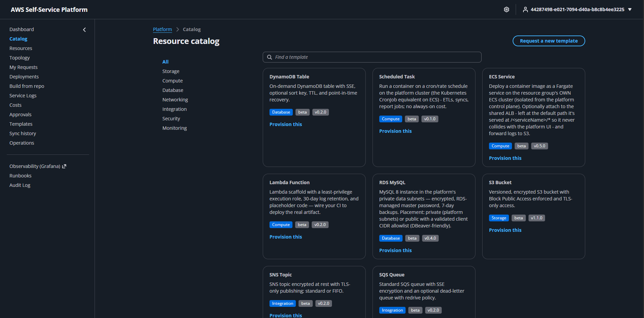Focus the Find a template search field
Viewport: 644px width, 318px height.
click(372, 57)
